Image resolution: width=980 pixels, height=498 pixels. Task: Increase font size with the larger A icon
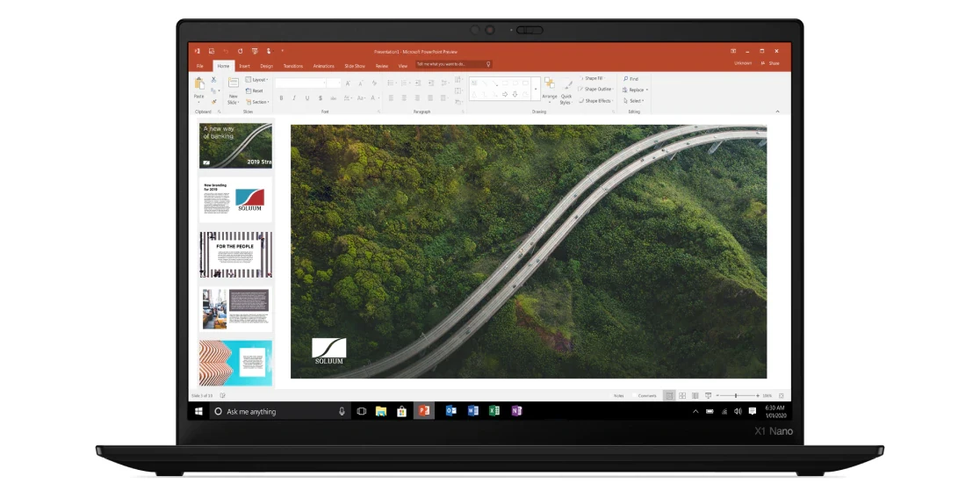coord(348,83)
